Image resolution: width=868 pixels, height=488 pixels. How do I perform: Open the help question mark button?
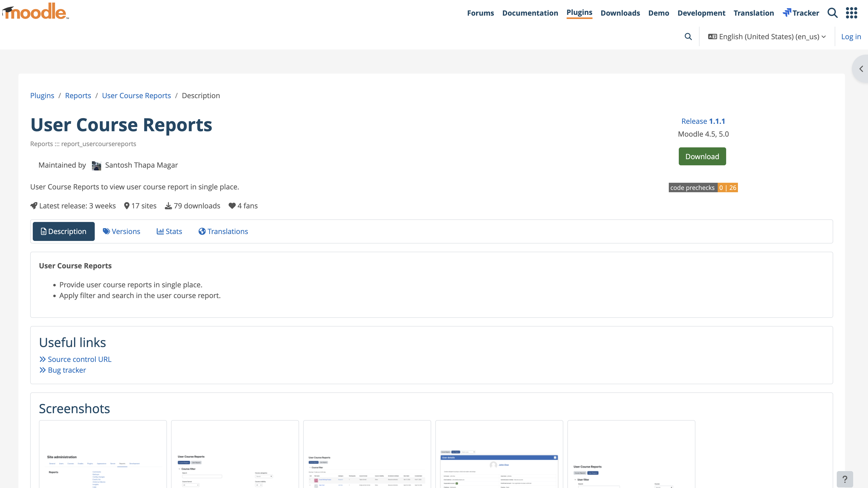tap(844, 479)
